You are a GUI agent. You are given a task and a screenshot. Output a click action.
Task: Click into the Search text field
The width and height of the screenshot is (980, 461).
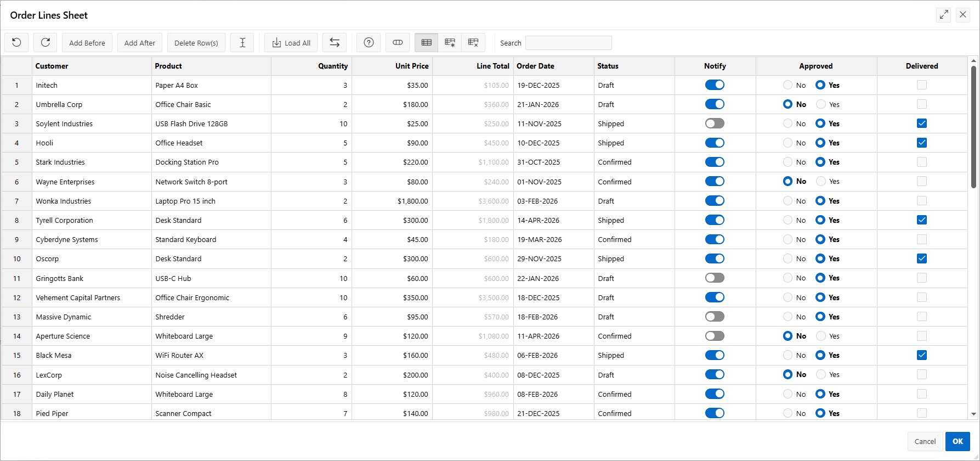[568, 43]
